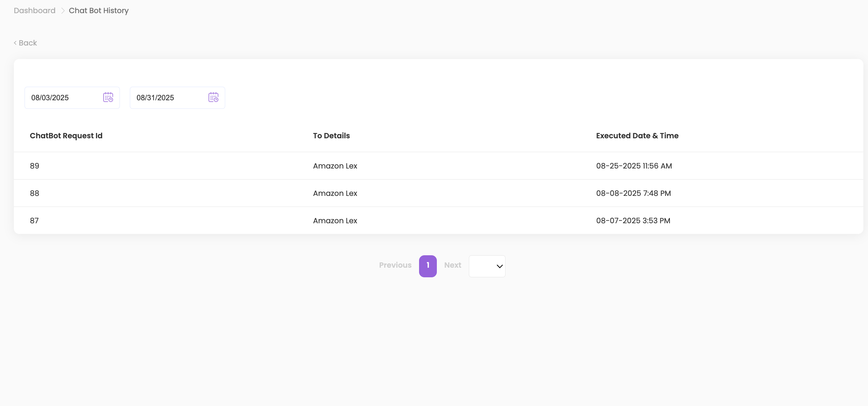Viewport: 868px width, 406px height.
Task: Open request row with Id 89
Action: 35,166
